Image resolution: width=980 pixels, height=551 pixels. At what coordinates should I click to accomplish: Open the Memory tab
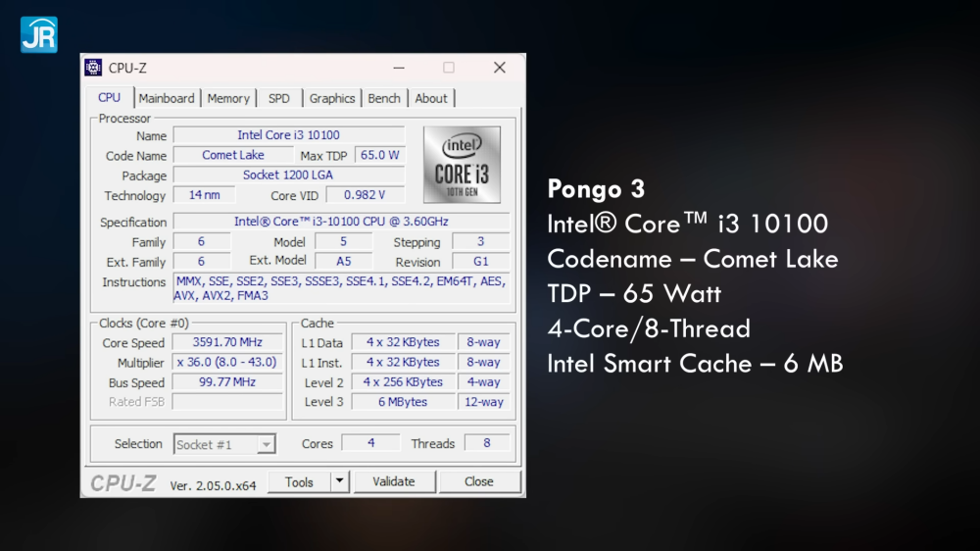coord(228,98)
